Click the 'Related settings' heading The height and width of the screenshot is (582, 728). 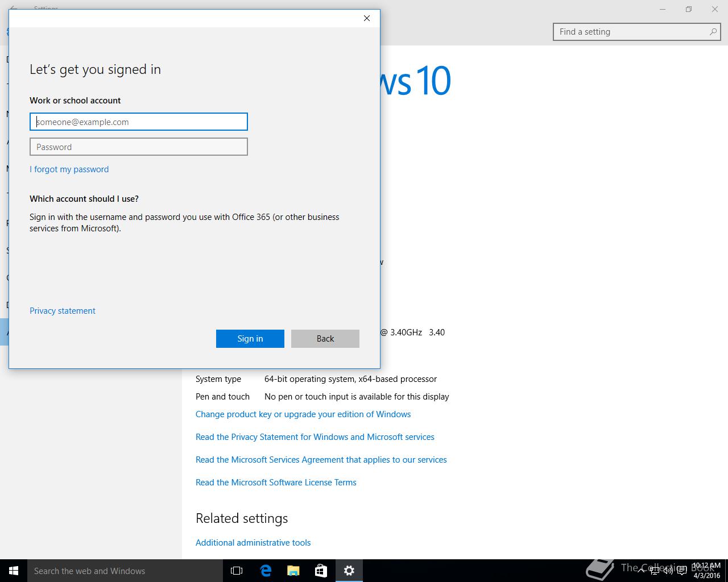(242, 518)
